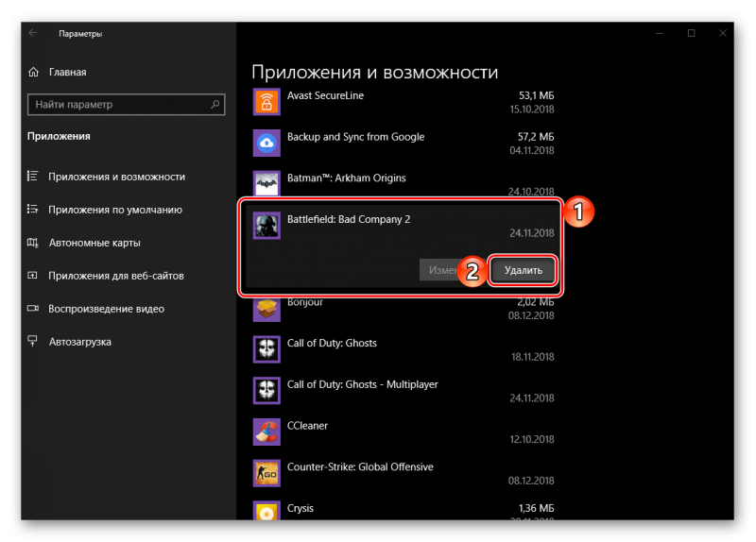
Task: Click the Crysis disc icon
Action: (266, 510)
